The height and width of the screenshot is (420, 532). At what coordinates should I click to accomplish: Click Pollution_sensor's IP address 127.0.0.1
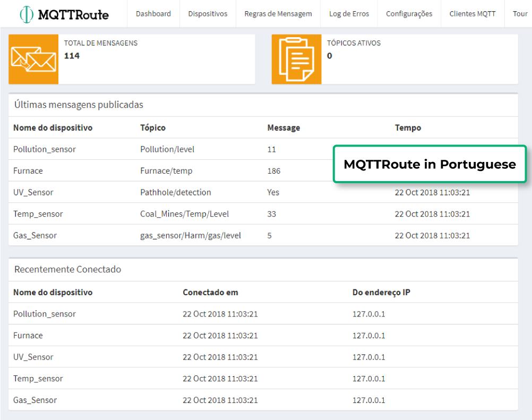(x=369, y=314)
